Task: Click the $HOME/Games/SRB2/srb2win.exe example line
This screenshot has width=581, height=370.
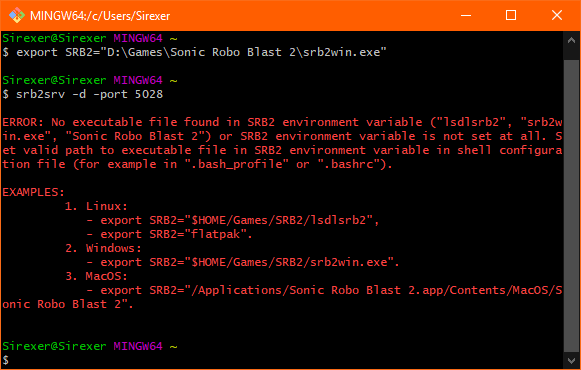Action: pos(243,262)
